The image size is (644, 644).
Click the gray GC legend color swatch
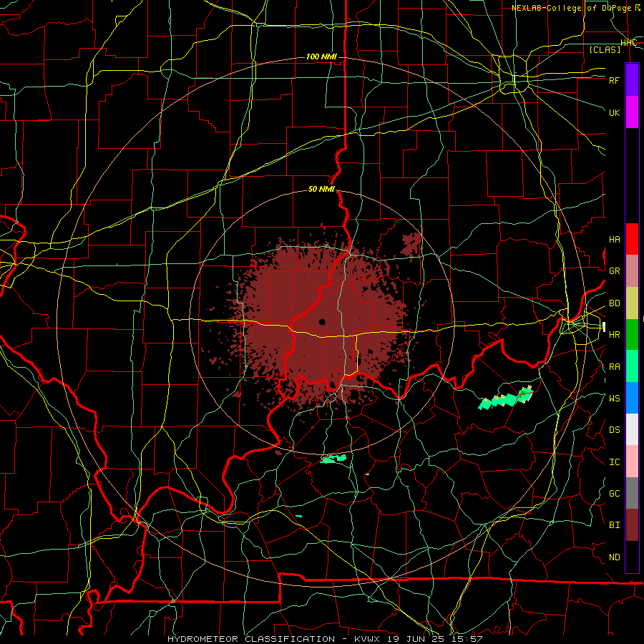632,493
